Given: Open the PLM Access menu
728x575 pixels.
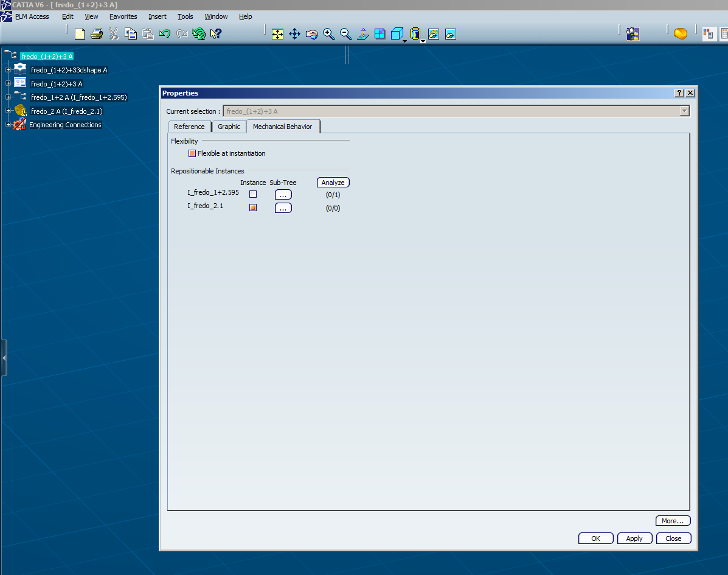Looking at the screenshot, I should [x=32, y=16].
